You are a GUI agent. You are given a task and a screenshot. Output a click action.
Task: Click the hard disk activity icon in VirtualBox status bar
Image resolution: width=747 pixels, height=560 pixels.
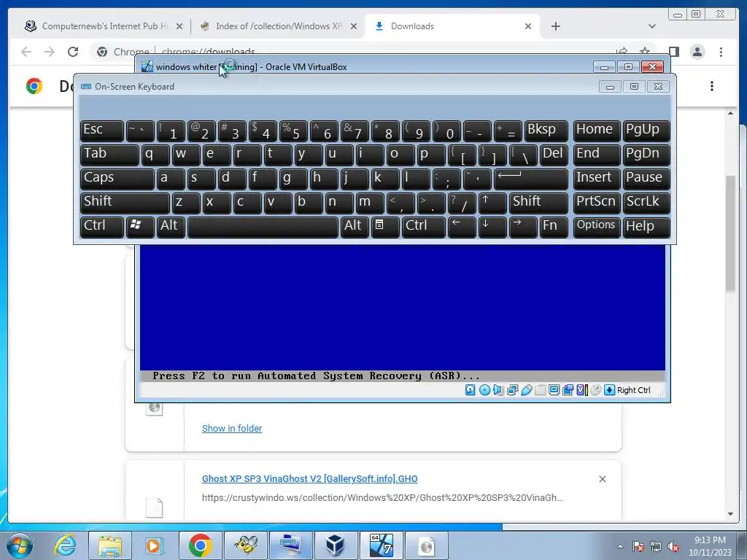tap(471, 390)
